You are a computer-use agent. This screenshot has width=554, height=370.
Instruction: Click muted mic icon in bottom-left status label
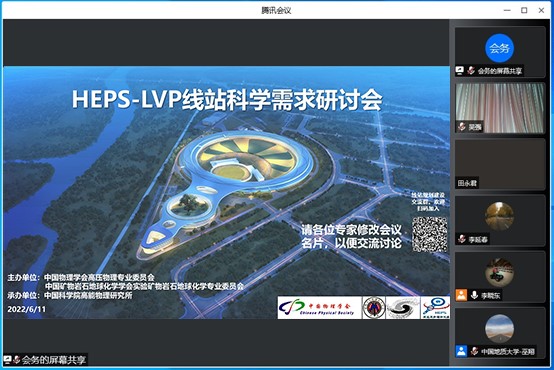point(16,360)
